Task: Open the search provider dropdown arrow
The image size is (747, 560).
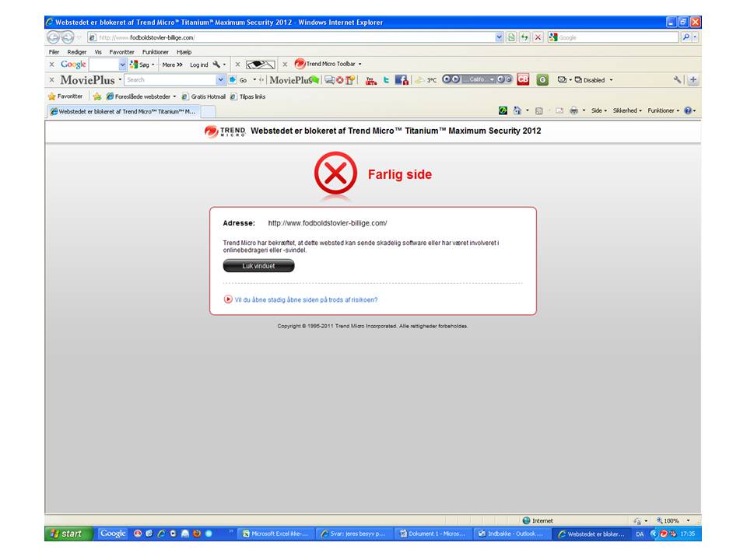Action: point(696,37)
